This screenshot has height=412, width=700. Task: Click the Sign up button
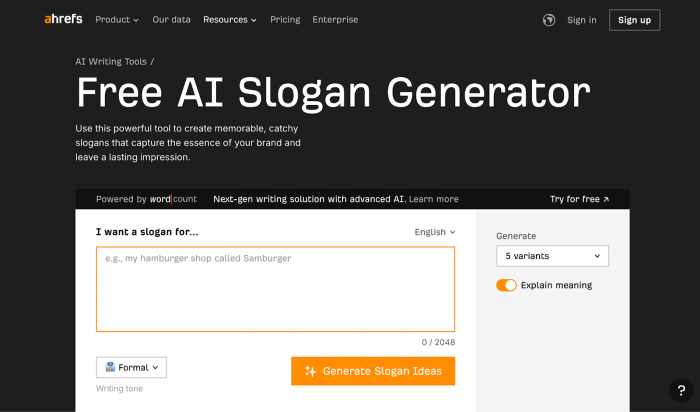point(634,20)
